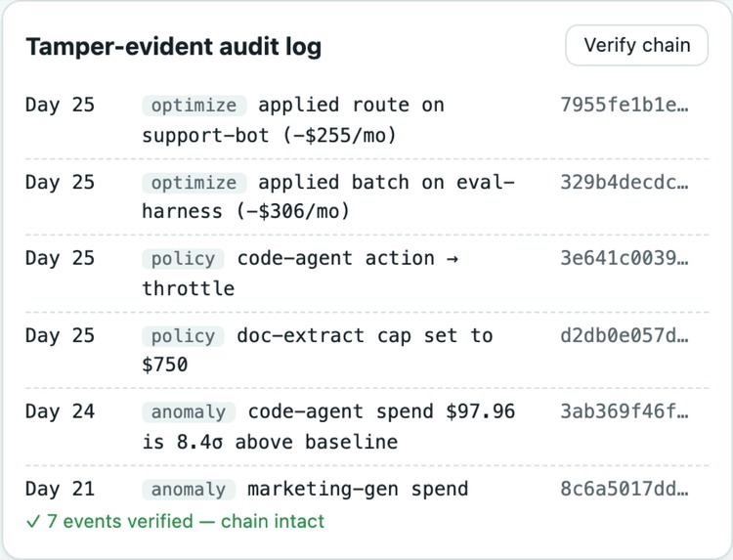Click anomaly tag on marketing-gen spend entry

coord(189,489)
